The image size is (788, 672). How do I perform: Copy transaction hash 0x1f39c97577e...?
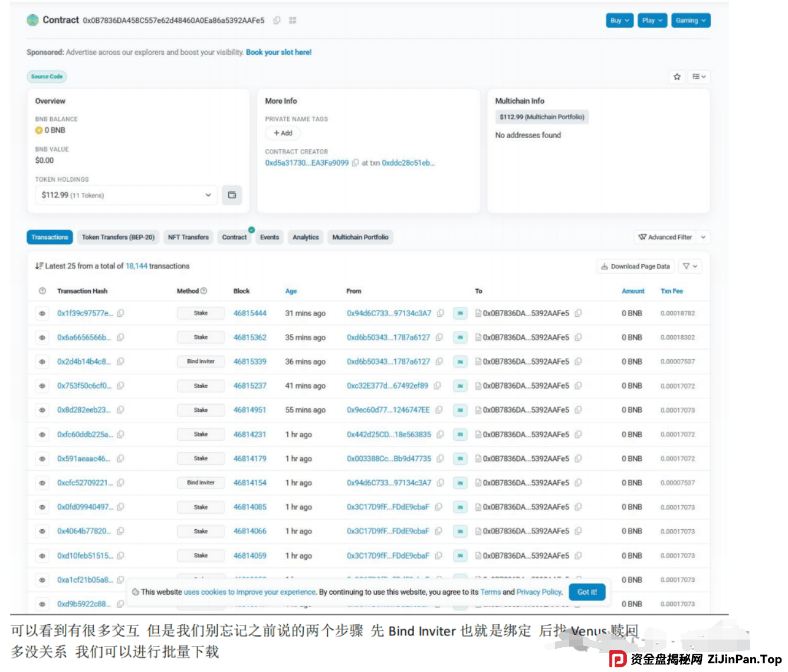tap(121, 313)
